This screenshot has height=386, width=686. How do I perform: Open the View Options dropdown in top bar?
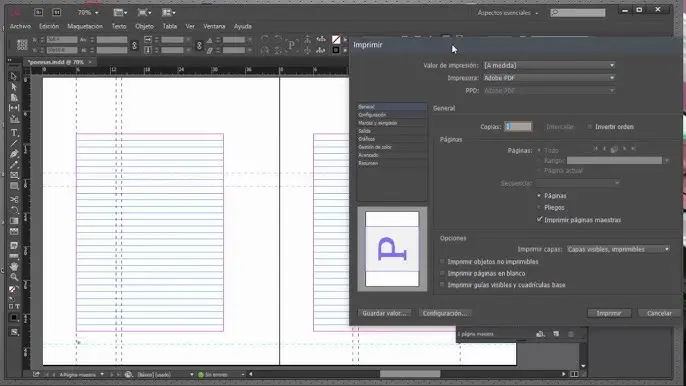pos(120,13)
